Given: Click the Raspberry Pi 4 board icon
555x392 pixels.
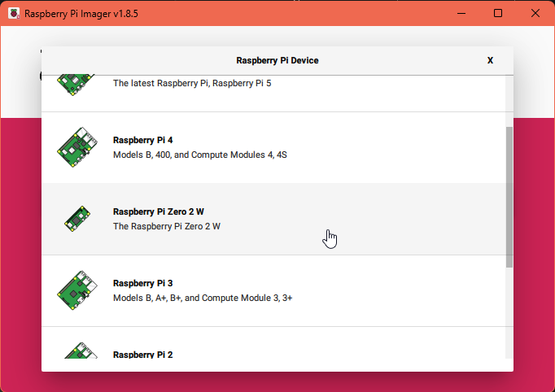Looking at the screenshot, I should click(x=77, y=147).
